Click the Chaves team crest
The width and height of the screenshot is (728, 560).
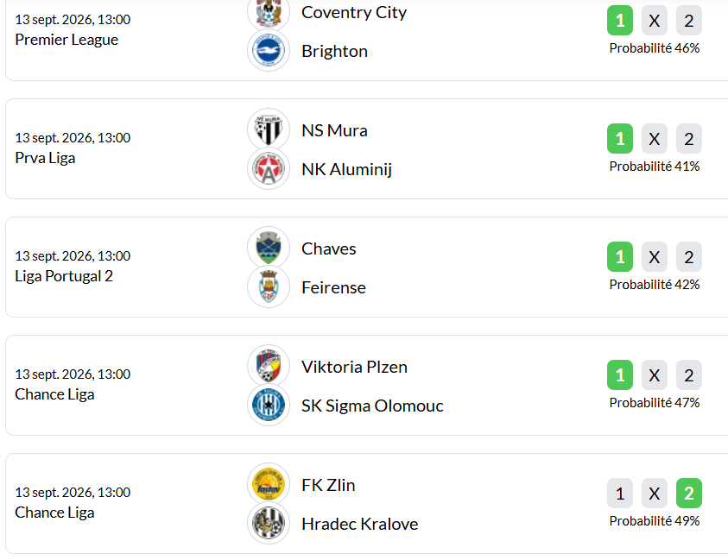tap(269, 248)
